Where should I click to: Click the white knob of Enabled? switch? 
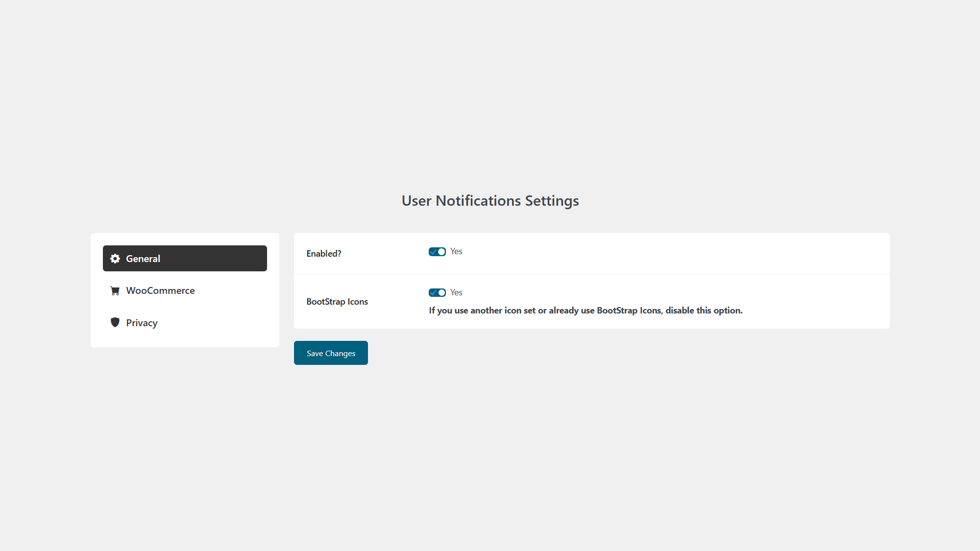point(441,252)
